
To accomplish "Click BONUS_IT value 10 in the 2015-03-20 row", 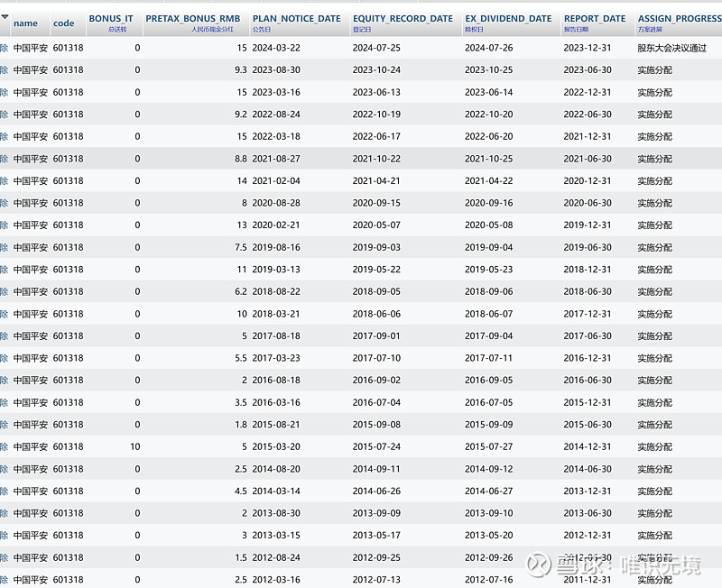I will pyautogui.click(x=134, y=446).
